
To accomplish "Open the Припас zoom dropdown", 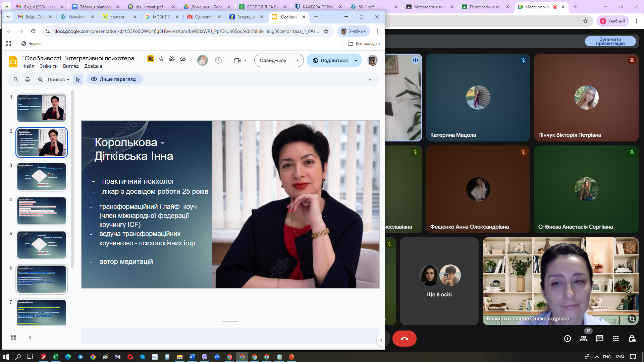I will 58,79.
